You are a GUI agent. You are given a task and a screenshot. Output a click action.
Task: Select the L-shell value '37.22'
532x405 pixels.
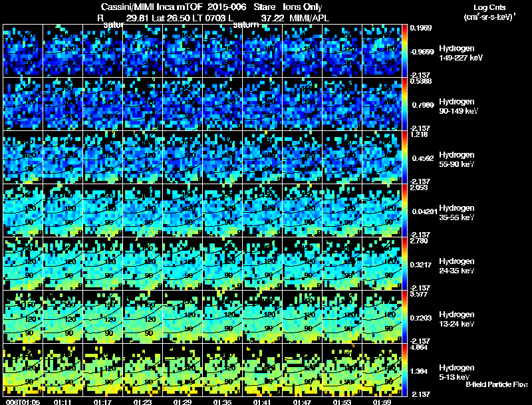pos(273,18)
